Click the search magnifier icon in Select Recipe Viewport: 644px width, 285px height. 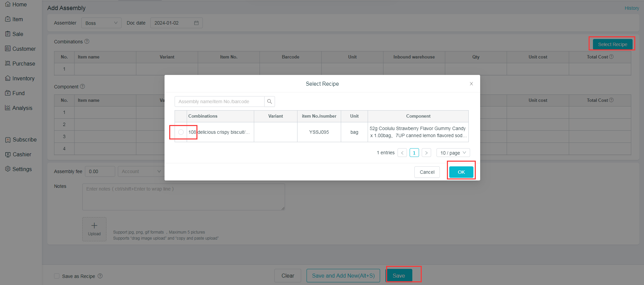pos(269,101)
